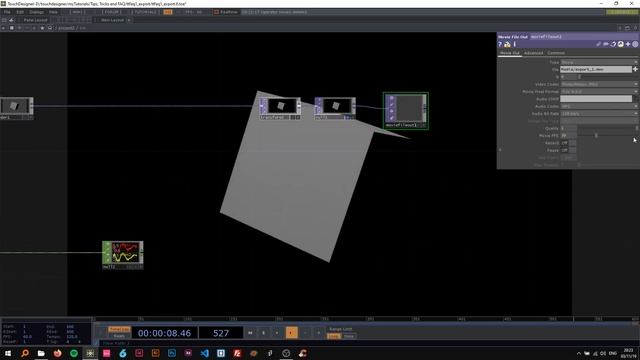The width and height of the screenshot is (640, 360).
Task: Open Firefox from the Windows taskbar
Action: click(58, 353)
